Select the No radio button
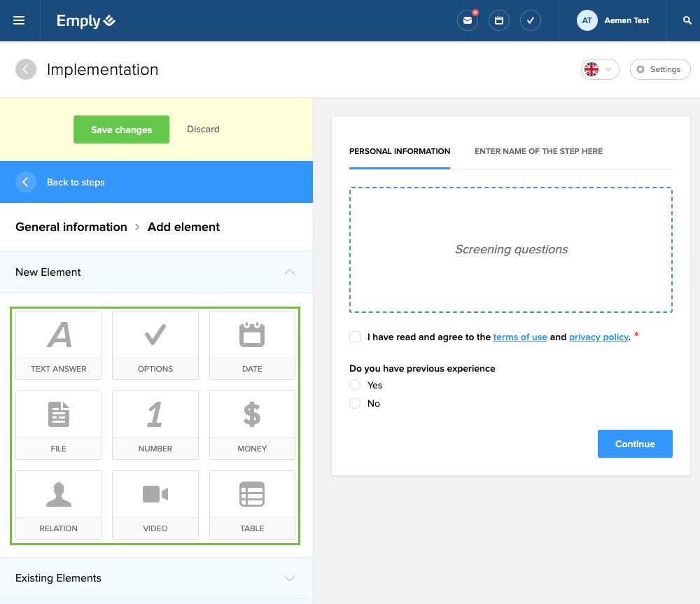This screenshot has height=604, width=700. point(355,403)
